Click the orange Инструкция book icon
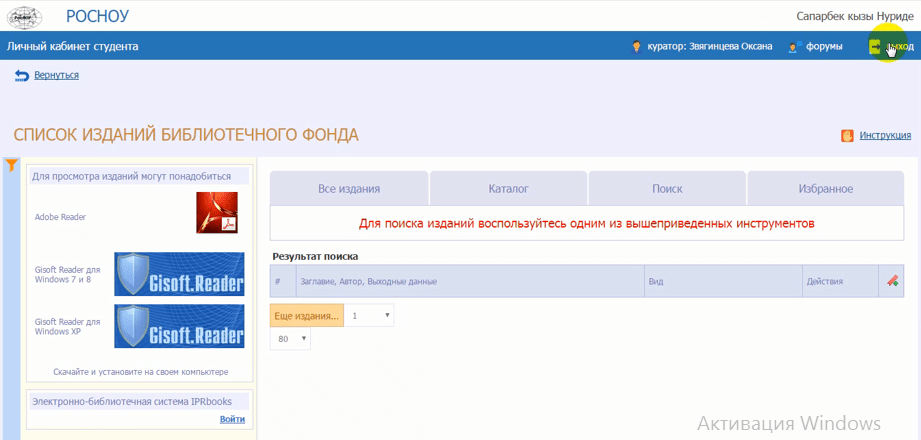 pyautogui.click(x=847, y=135)
